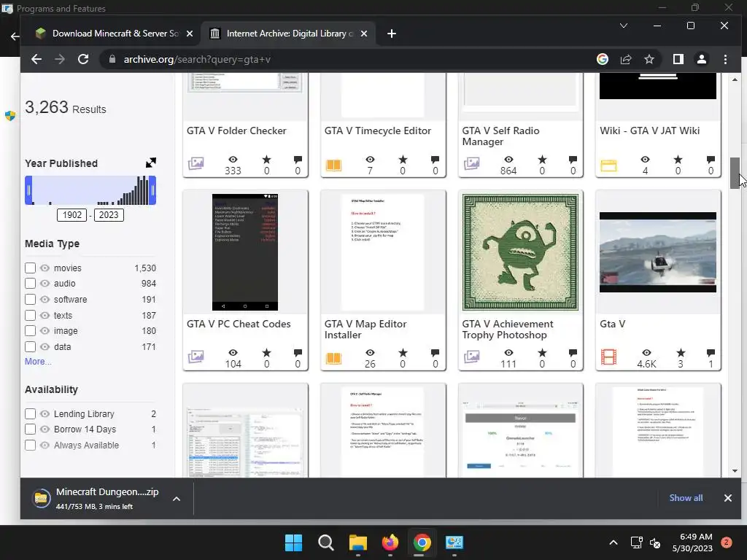
Task: Click the 1902 start year field
Action: pyautogui.click(x=72, y=215)
